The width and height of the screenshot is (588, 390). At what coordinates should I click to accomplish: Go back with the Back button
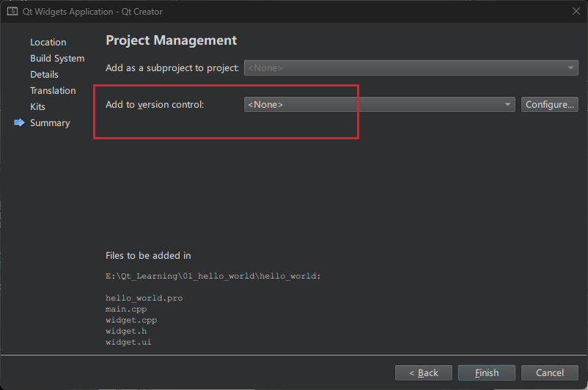click(424, 373)
